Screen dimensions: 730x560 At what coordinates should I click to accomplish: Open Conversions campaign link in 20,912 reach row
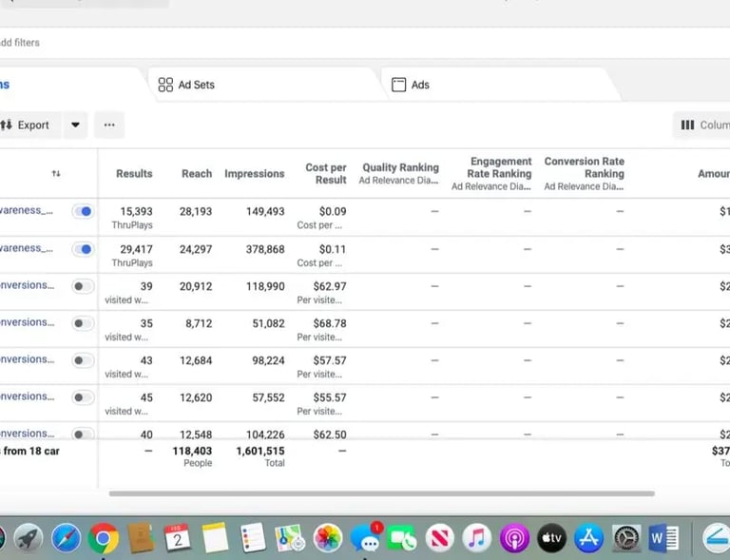27,285
